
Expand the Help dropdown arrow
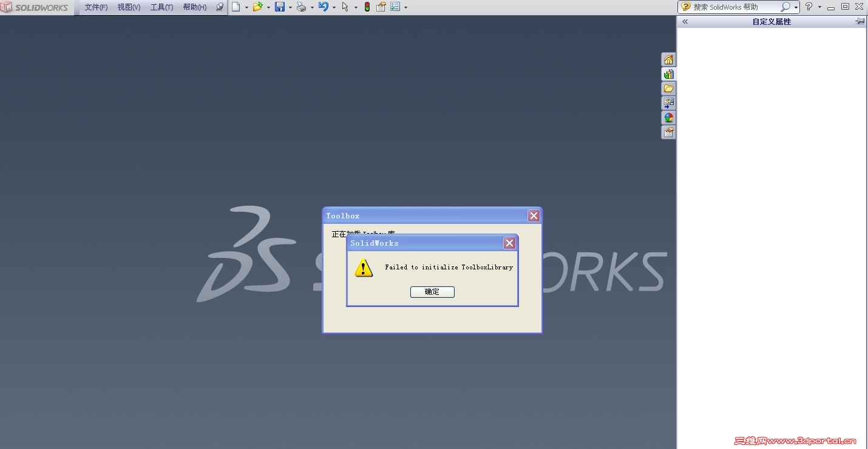[x=819, y=8]
